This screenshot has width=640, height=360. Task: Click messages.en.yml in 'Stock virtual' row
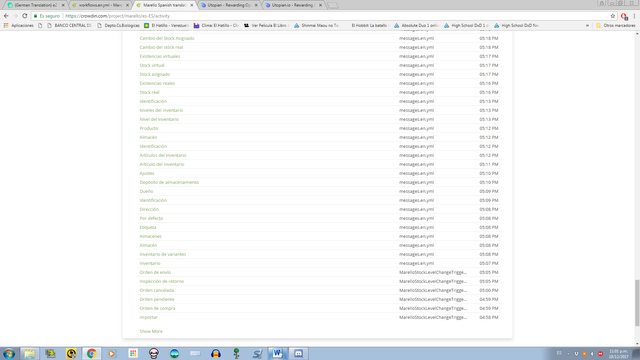tap(416, 65)
